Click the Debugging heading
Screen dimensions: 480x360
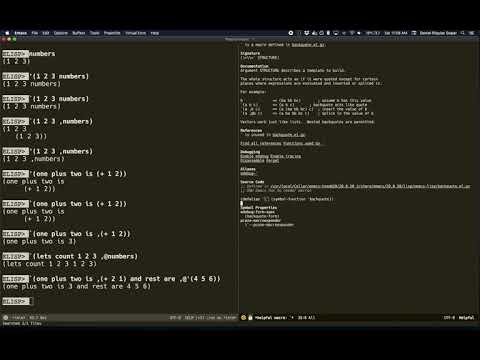coord(250,152)
